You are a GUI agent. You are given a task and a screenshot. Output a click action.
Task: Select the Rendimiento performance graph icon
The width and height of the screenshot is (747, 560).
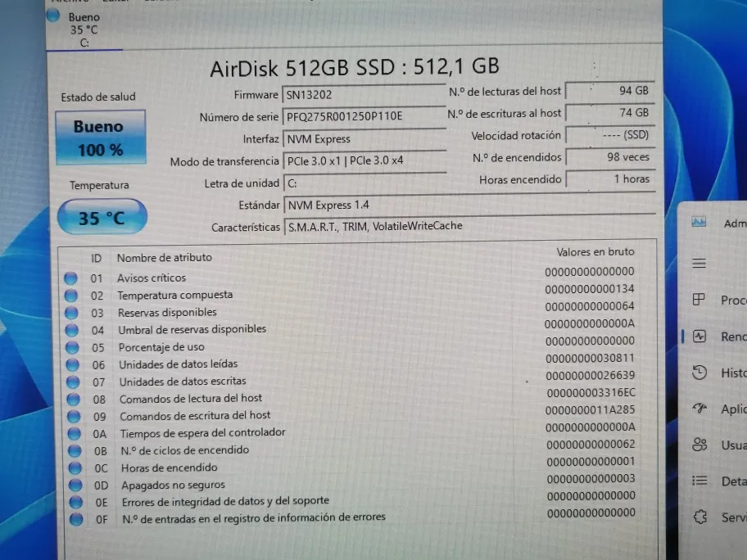pos(699,336)
